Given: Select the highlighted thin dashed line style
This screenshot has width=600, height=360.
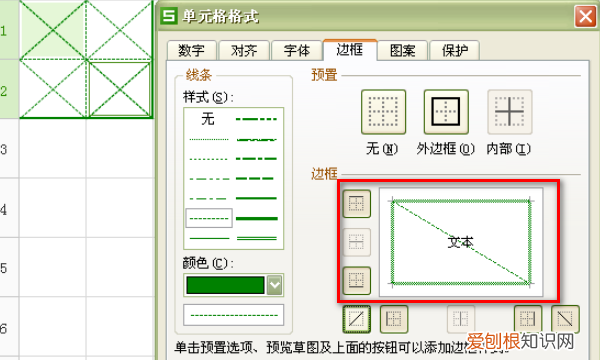Looking at the screenshot, I should pyautogui.click(x=209, y=218).
